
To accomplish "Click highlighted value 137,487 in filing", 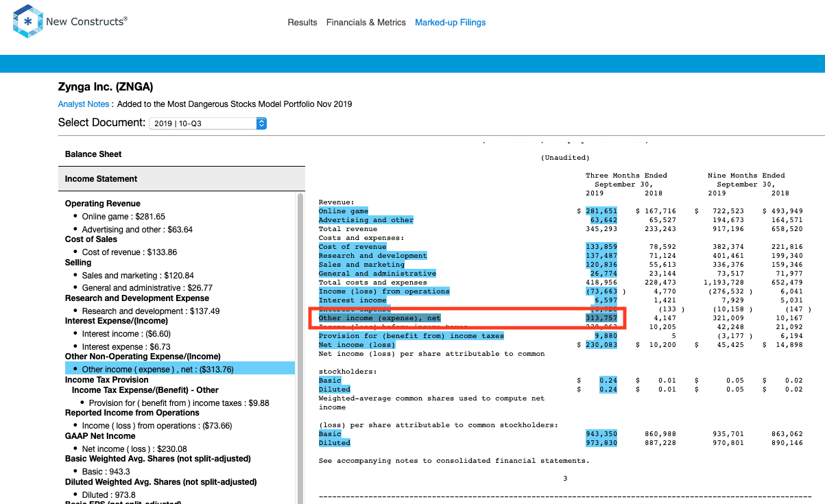I will [x=601, y=256].
